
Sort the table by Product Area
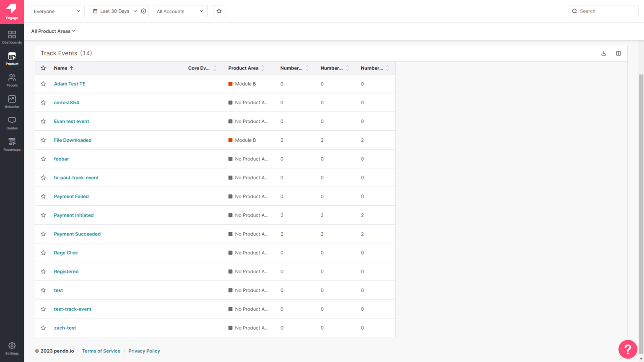[x=262, y=68]
